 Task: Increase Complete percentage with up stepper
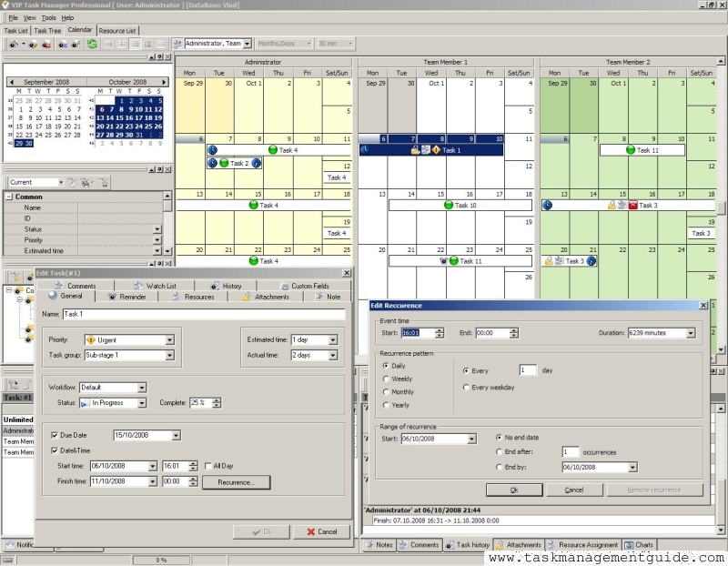217,400
